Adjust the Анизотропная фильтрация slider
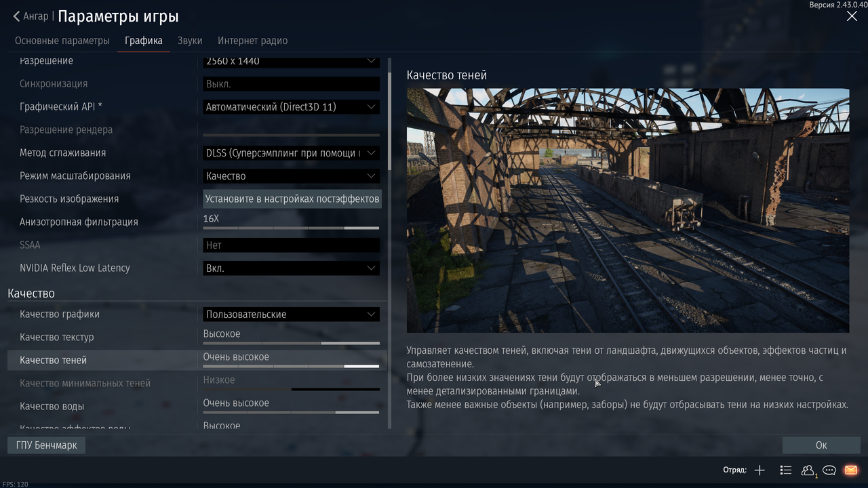This screenshot has width=868, height=488. [x=292, y=228]
